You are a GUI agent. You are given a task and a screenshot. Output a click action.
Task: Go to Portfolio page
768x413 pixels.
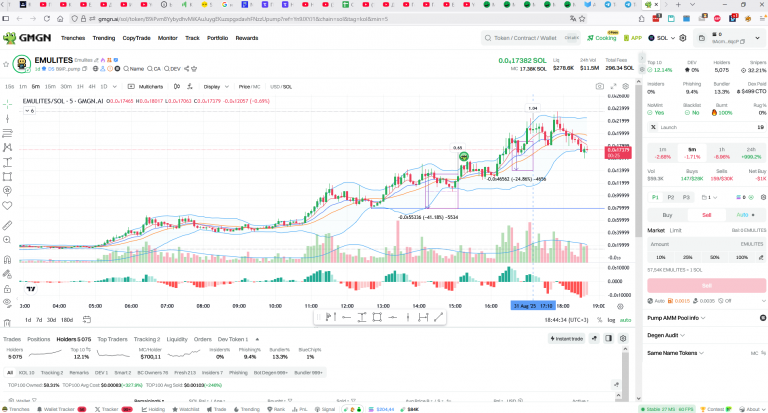pyautogui.click(x=217, y=38)
